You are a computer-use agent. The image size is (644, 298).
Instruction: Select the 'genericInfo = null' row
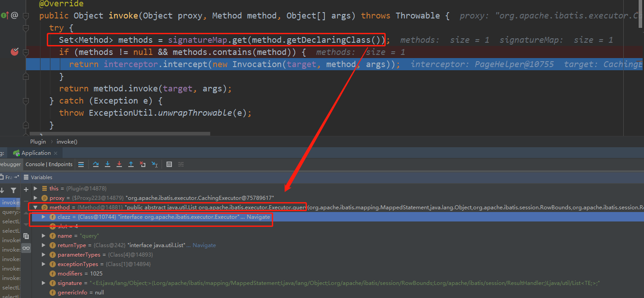(x=338, y=292)
